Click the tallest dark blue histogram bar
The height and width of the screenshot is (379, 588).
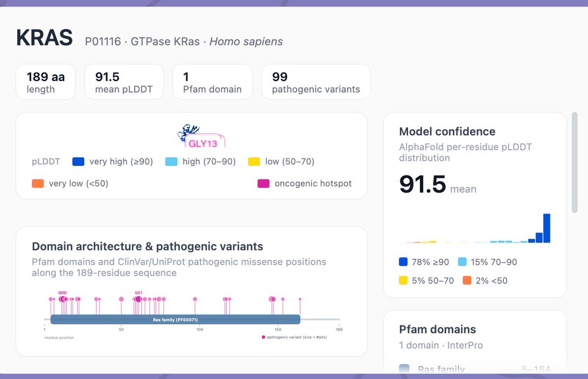click(x=547, y=228)
